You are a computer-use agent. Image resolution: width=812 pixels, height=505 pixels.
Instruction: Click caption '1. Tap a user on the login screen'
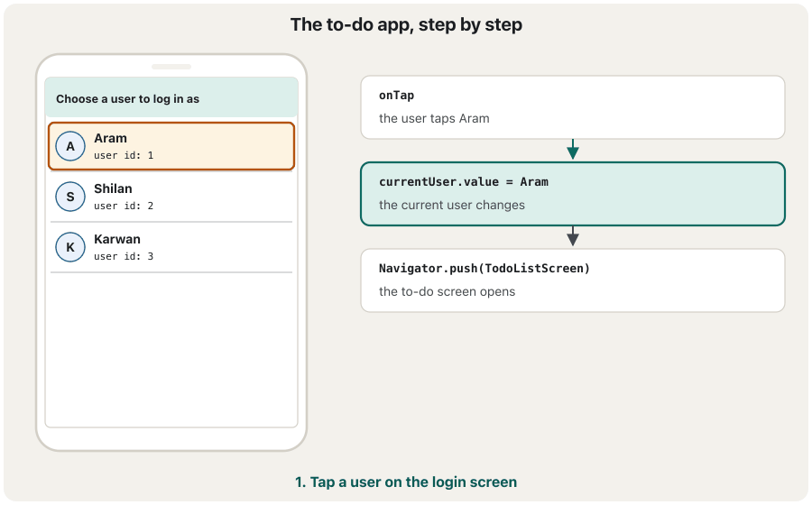pyautogui.click(x=406, y=482)
